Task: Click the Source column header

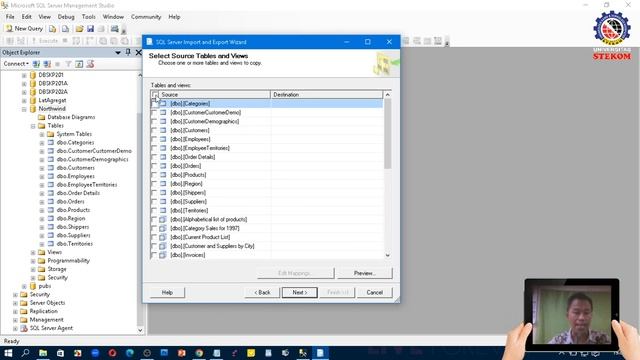Action: coord(214,95)
